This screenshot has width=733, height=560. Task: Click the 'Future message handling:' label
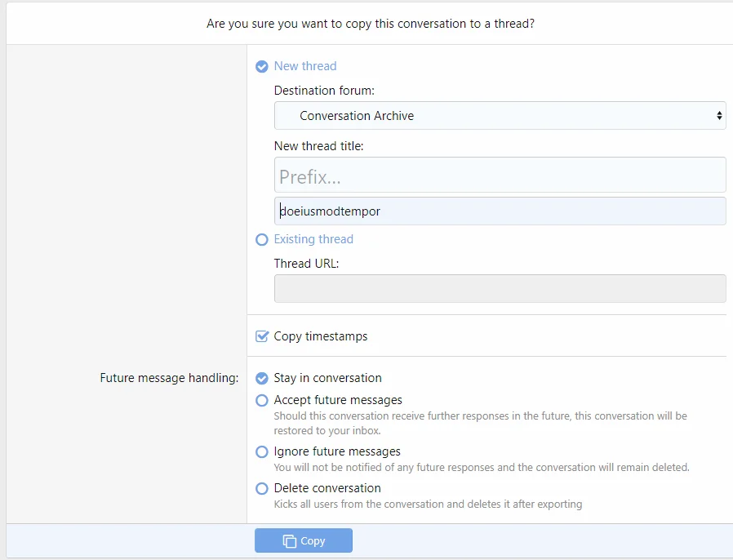pyautogui.click(x=169, y=378)
